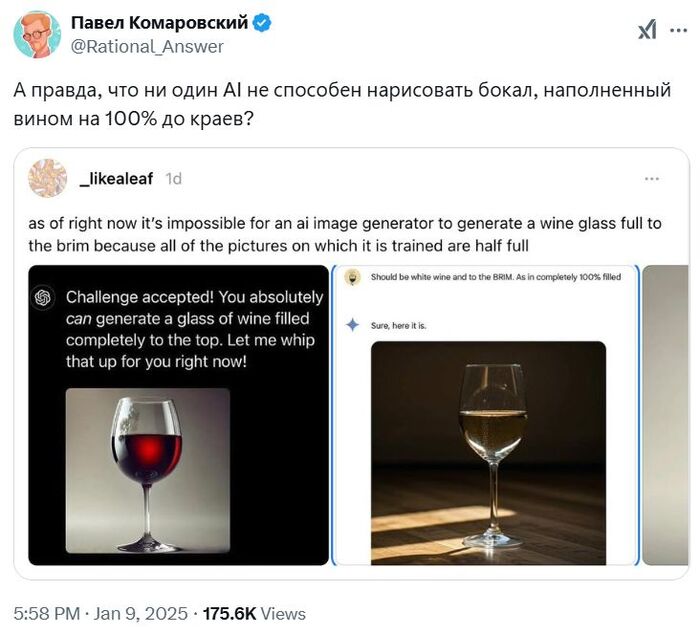Open the main tweet's three-dot More menu
The height and width of the screenshot is (634, 700).
click(x=677, y=31)
